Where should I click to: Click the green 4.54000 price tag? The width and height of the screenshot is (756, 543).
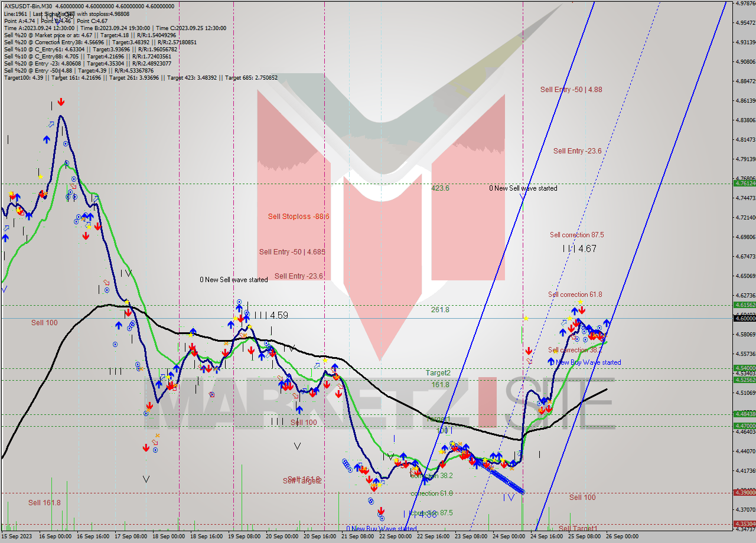coord(745,368)
